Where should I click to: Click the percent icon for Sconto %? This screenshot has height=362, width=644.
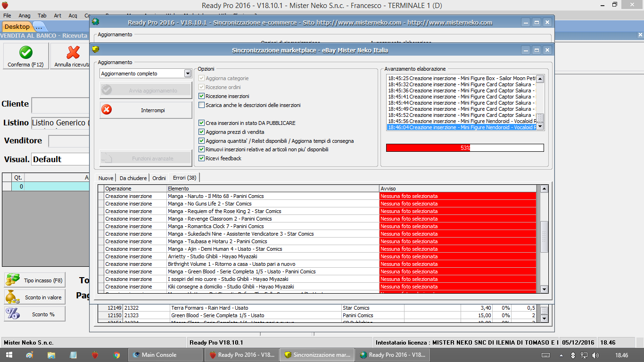pos(12,314)
